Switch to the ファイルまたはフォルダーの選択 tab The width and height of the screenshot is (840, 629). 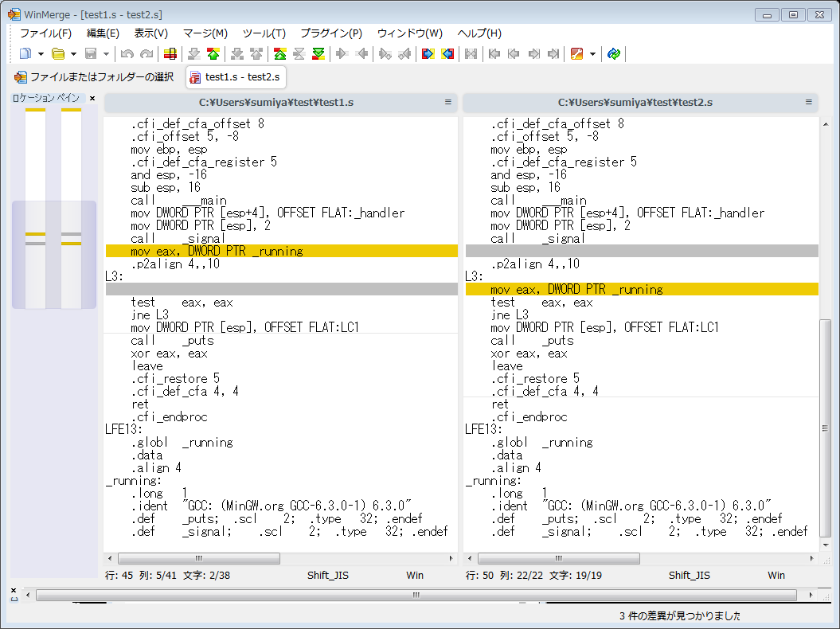(x=94, y=77)
